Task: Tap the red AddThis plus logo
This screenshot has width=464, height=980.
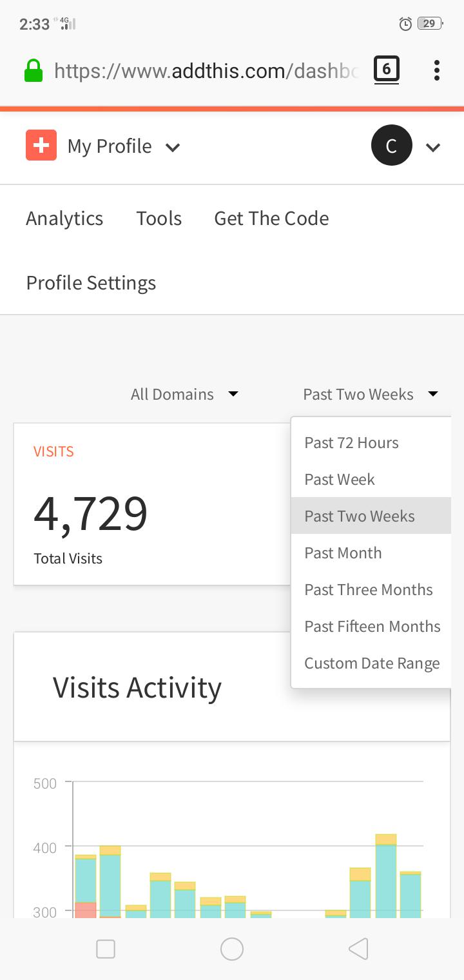Action: point(41,145)
